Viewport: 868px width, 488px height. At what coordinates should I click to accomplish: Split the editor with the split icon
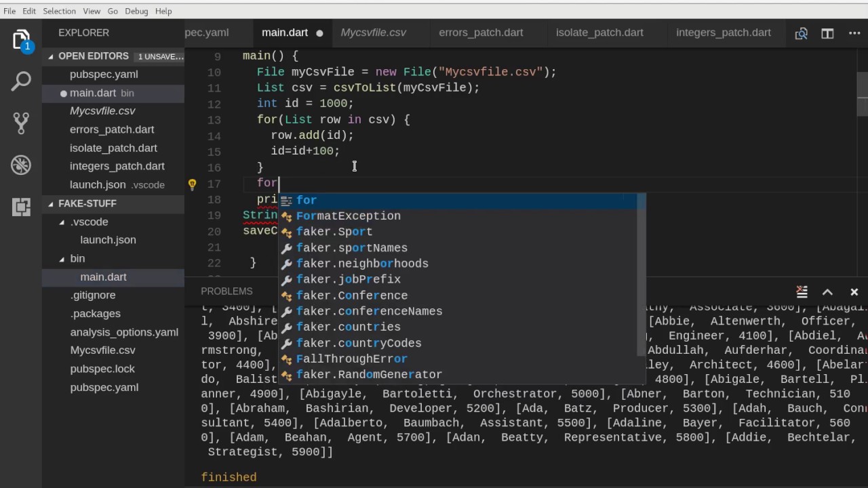coord(827,33)
